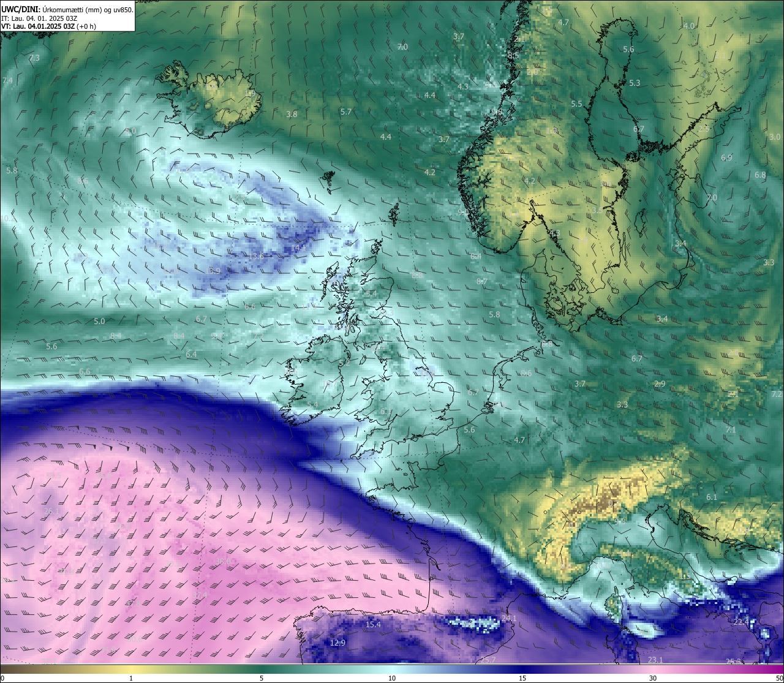The image size is (784, 683).
Task: Click the 'VT: Lau. 04.01.2025 03Z (+0 h)' line
Action: [x=48, y=26]
